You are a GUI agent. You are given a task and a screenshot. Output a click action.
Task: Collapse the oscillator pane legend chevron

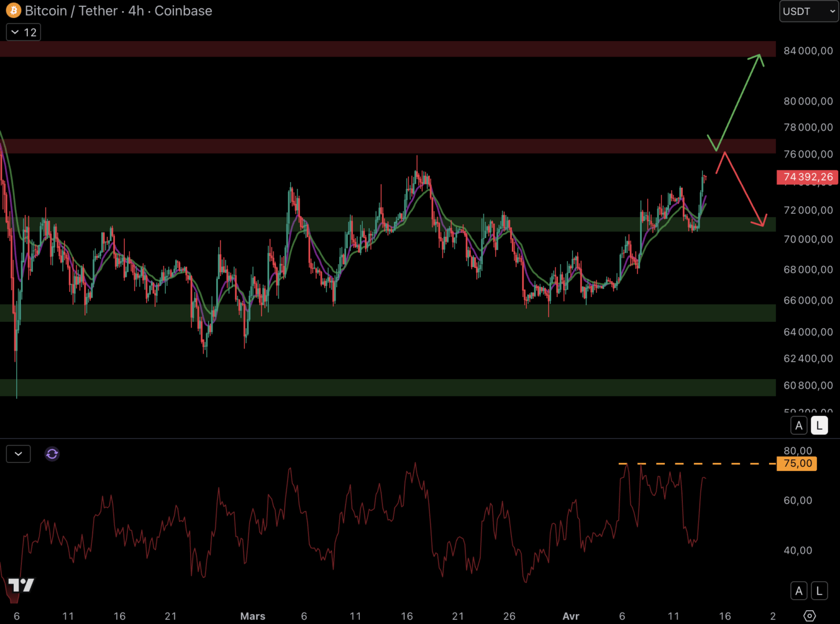click(18, 454)
